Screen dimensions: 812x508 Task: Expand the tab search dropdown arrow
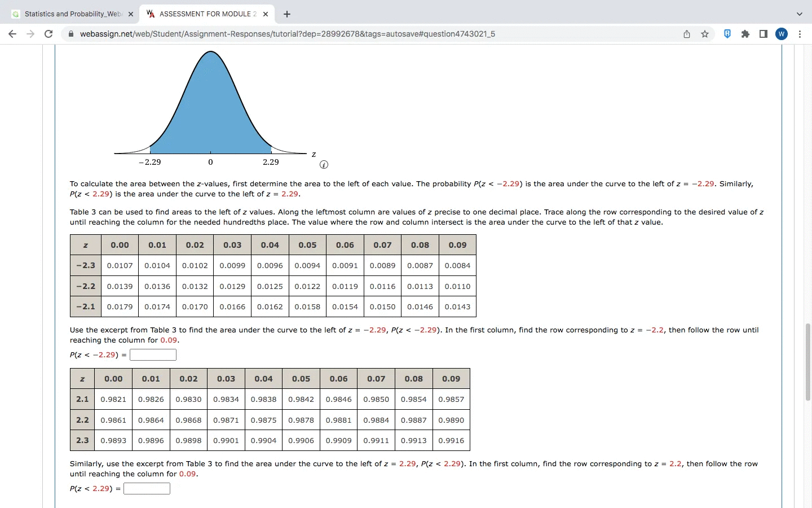[799, 14]
